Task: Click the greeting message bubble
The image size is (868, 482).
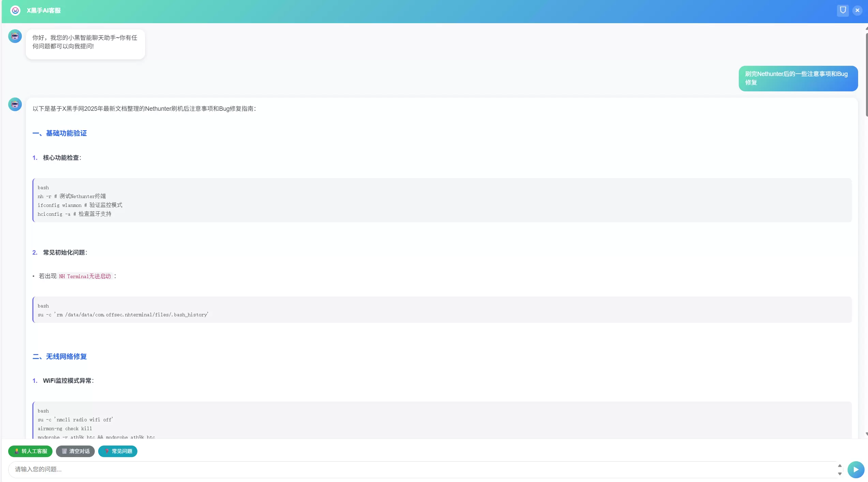Action: coord(86,44)
